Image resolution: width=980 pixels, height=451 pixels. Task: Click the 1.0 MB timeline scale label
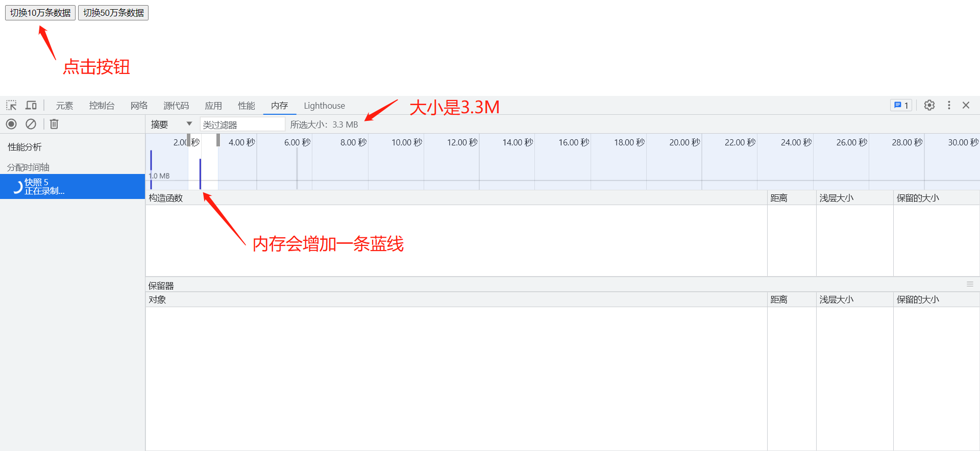tap(159, 176)
